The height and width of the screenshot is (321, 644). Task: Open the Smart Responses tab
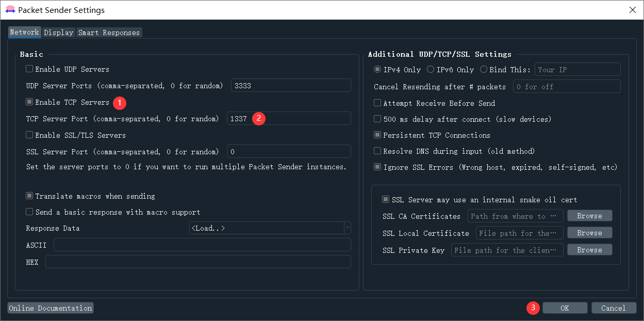(x=109, y=33)
